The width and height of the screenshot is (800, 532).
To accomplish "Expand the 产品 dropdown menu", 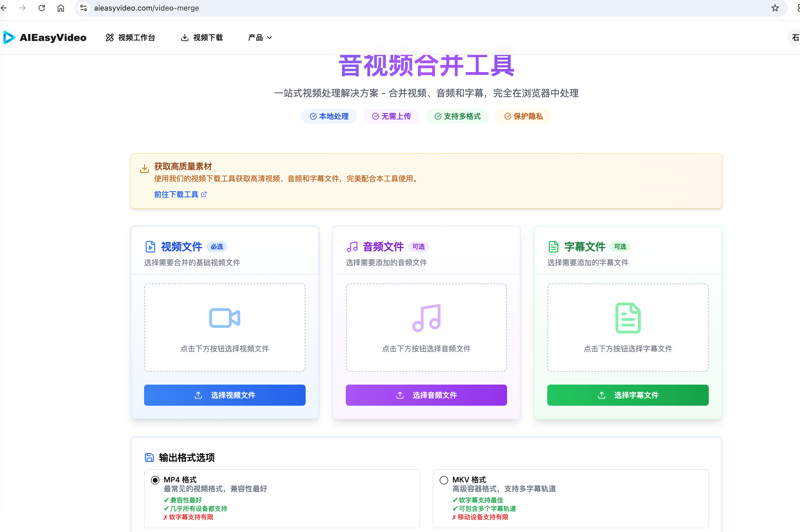I will click(x=260, y=38).
